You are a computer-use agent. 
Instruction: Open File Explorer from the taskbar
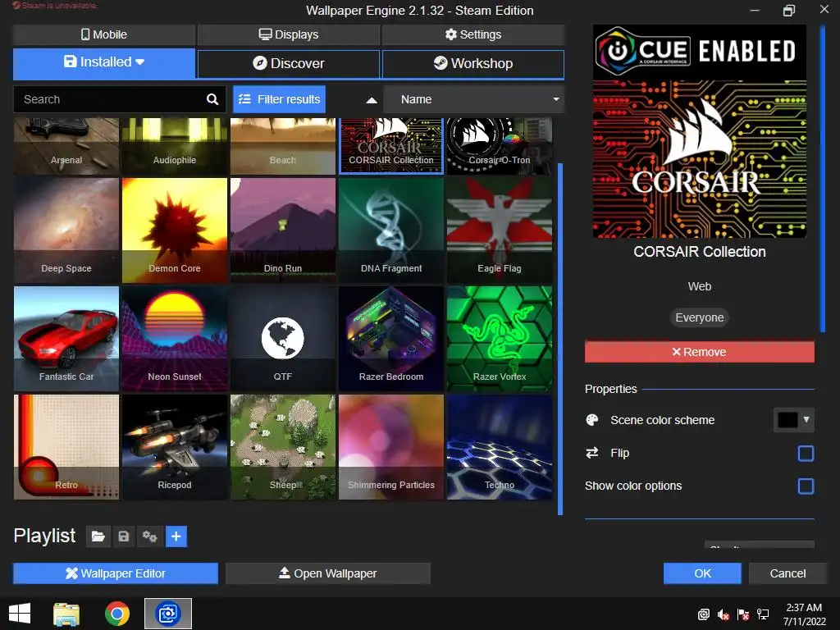pos(66,614)
